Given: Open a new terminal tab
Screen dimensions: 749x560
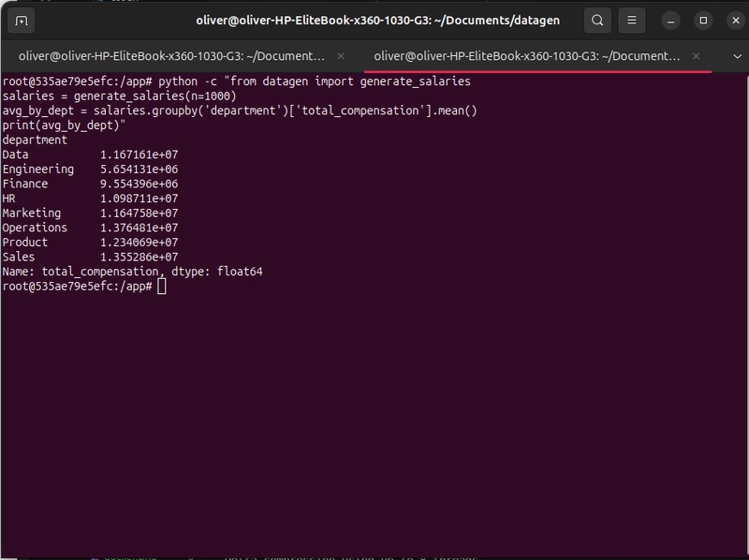Looking at the screenshot, I should [x=22, y=21].
